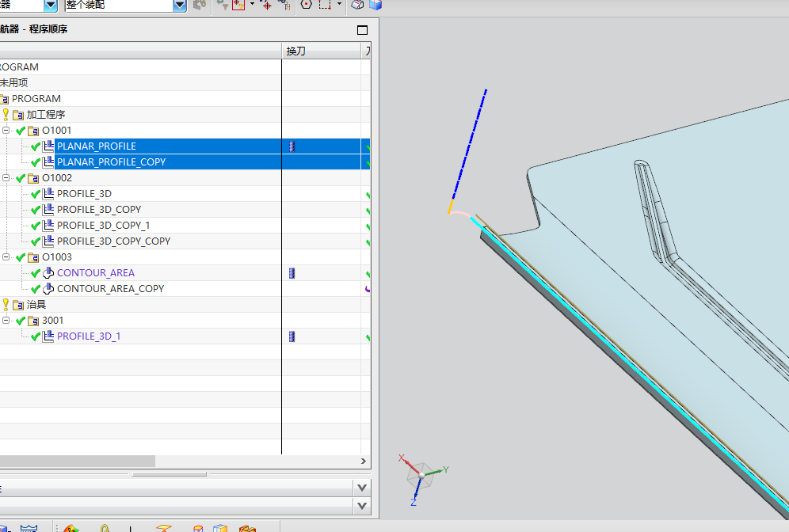Click the blue shaded cube icon
789x532 pixels.
[x=375, y=5]
